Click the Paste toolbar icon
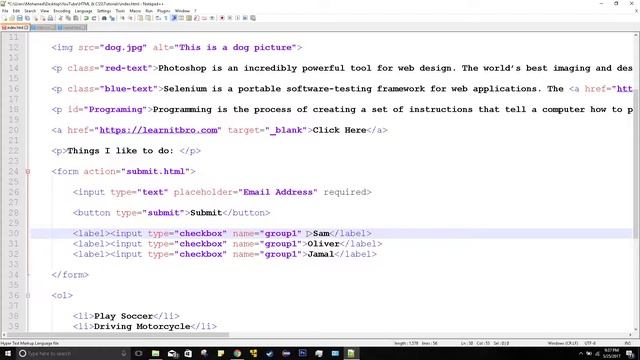Screen dimensions: 640x360 [x=76, y=18]
